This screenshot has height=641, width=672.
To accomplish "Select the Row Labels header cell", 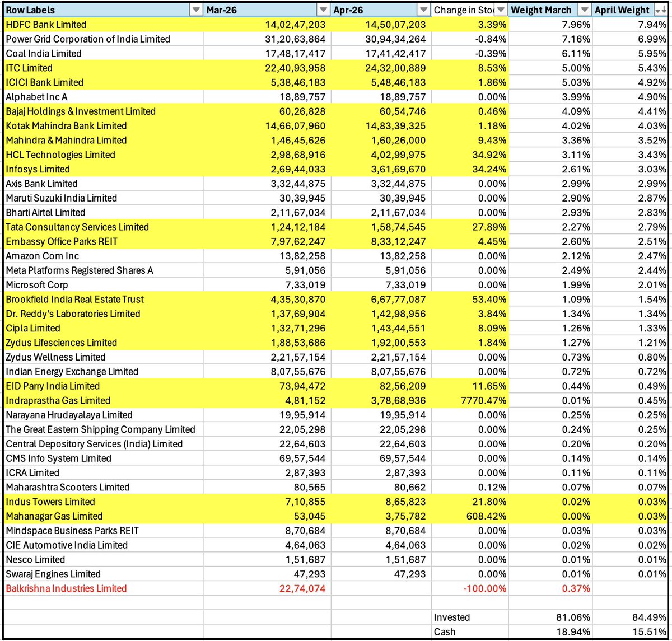I will (x=104, y=10).
